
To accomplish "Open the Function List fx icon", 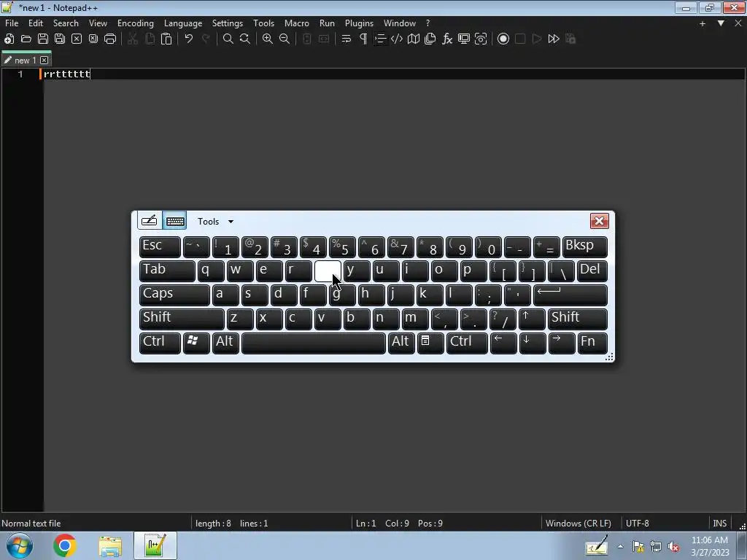I will (447, 39).
